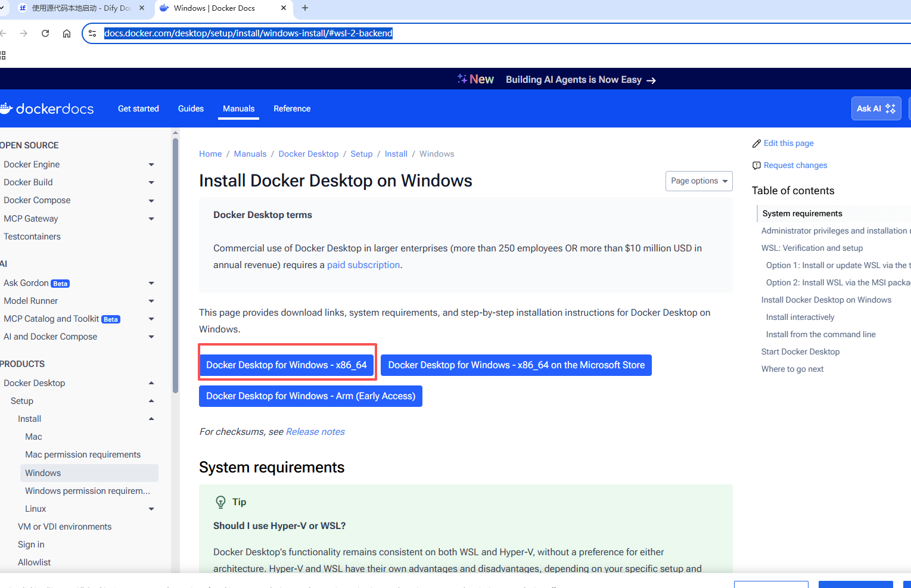
Task: Click the Edit this page pencil icon
Action: point(757,144)
